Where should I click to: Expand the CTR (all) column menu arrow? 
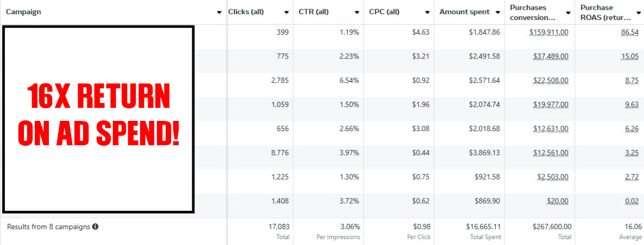357,12
